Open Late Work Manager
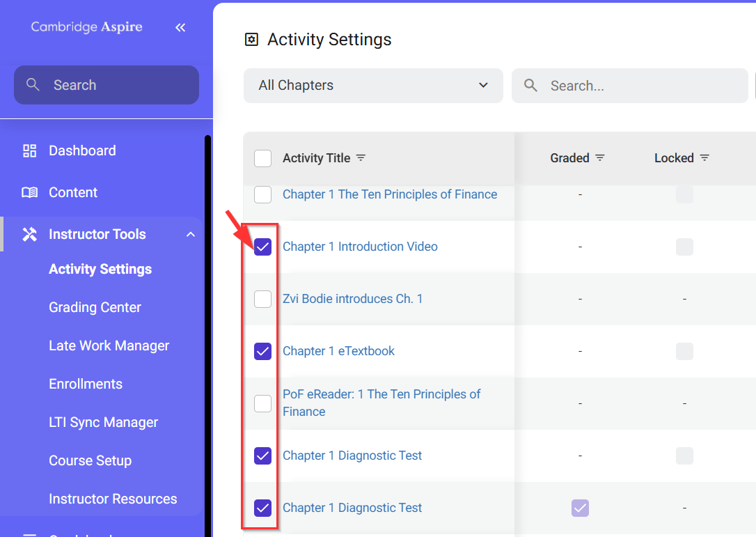The width and height of the screenshot is (756, 537). tap(109, 345)
